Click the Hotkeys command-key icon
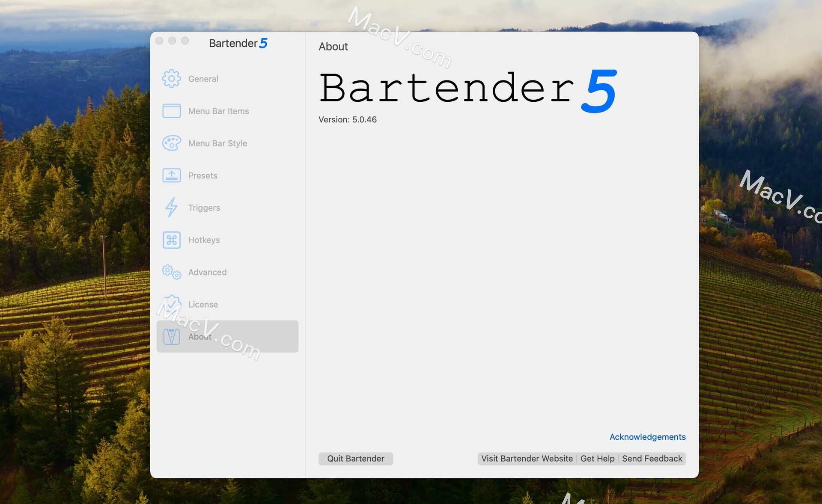 [171, 240]
